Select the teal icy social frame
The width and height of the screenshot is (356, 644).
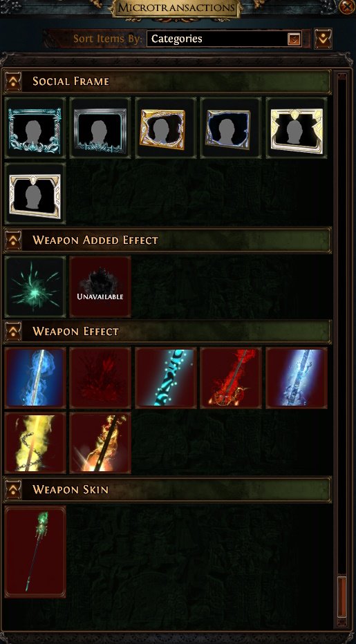35,128
